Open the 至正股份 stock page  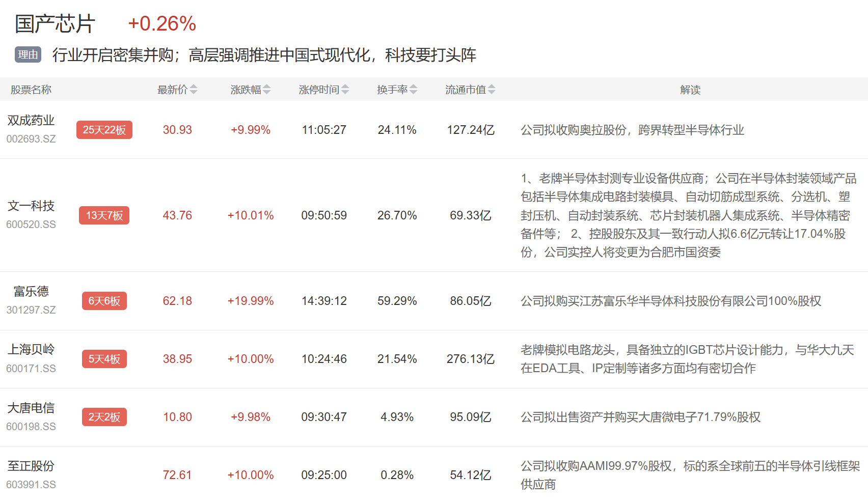31,466
